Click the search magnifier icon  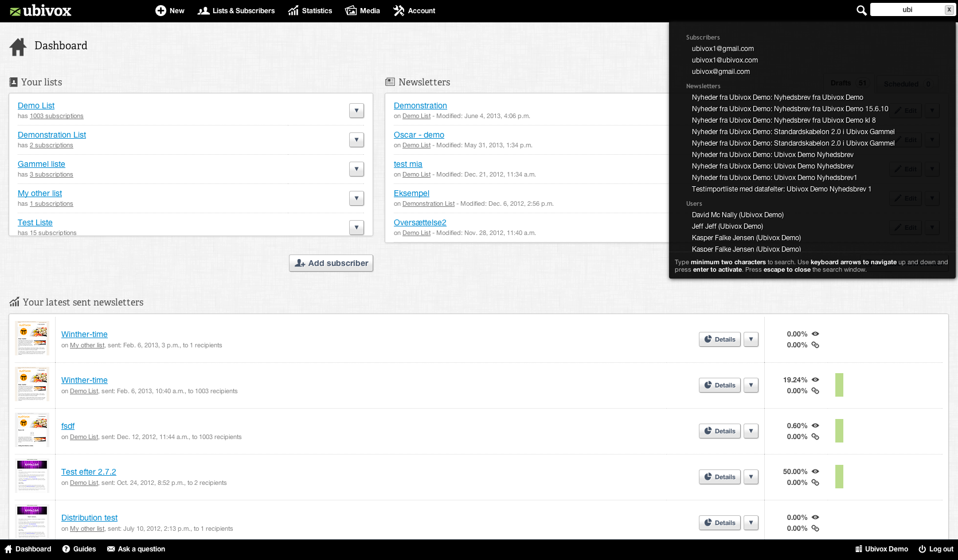click(x=861, y=10)
